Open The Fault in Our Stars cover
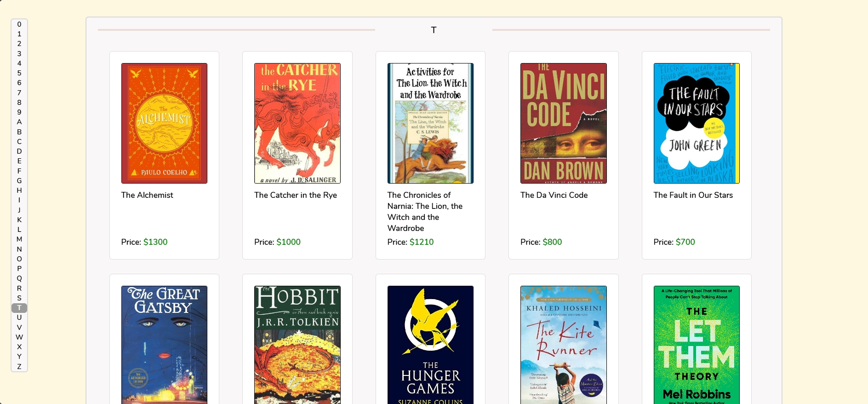 tap(696, 123)
